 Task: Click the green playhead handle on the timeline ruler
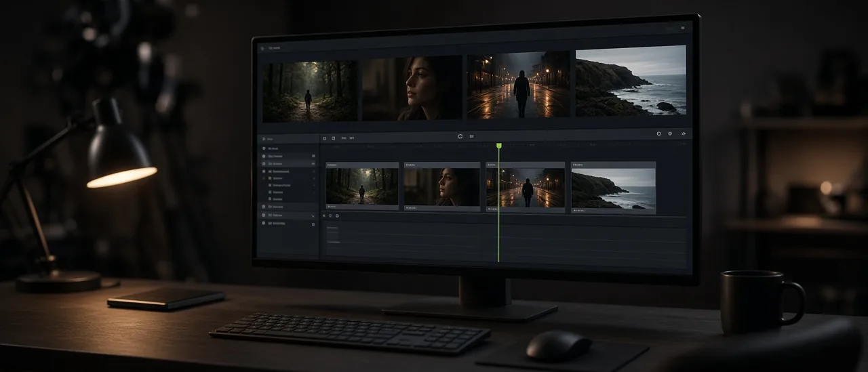coord(499,146)
